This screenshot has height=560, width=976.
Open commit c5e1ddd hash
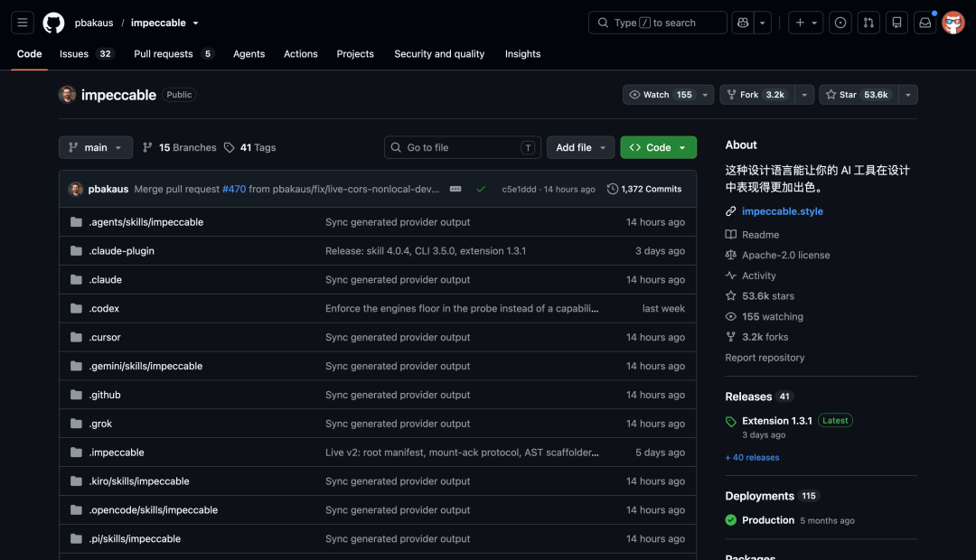pyautogui.click(x=519, y=189)
